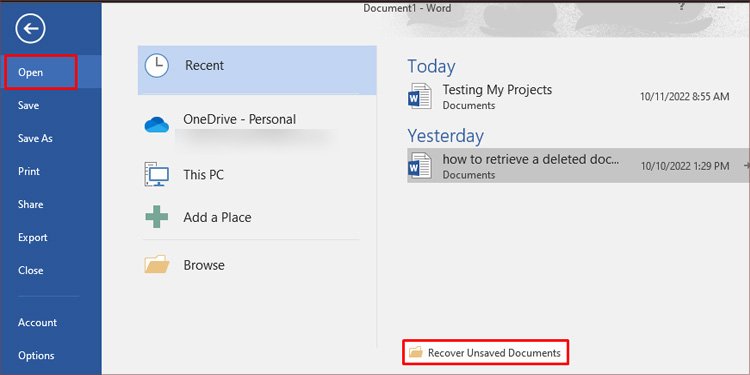Click the 10/11/2022 8:55 AM timestamp
750x375 pixels.
point(684,97)
